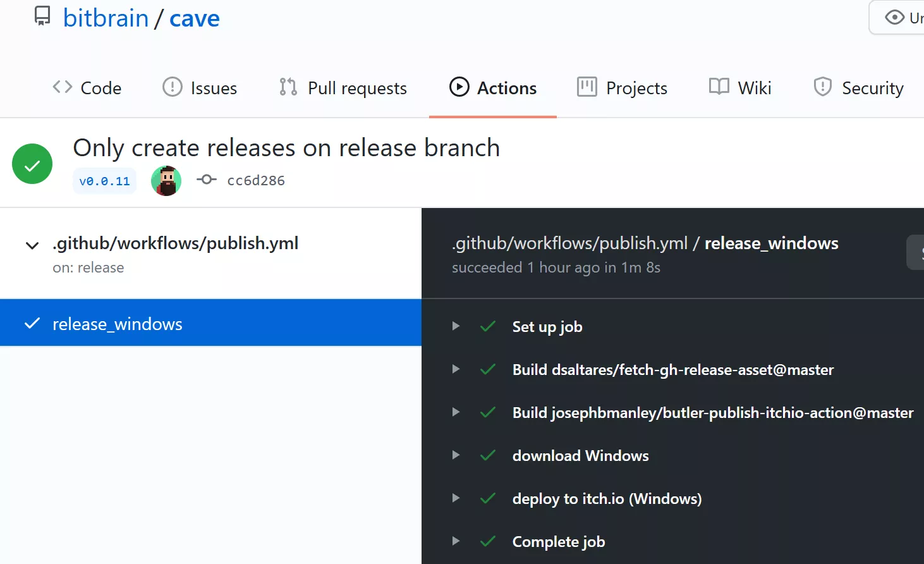This screenshot has height=564, width=924.
Task: Click green check beside Build josephbmanley step
Action: click(x=488, y=412)
